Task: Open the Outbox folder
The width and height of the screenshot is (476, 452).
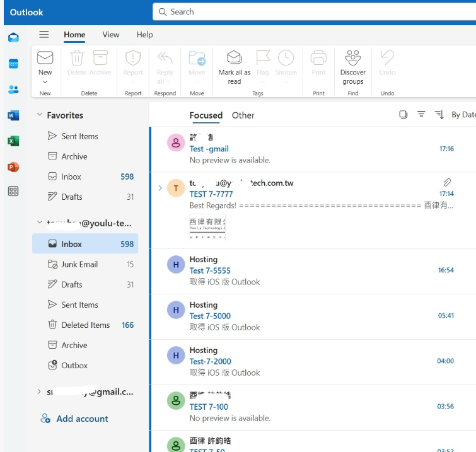Action: 85,365
